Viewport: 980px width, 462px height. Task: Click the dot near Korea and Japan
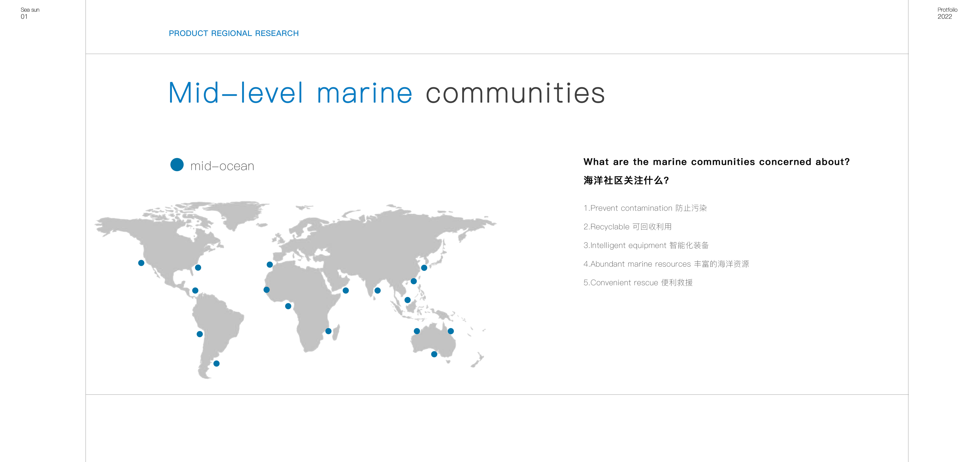(x=424, y=268)
